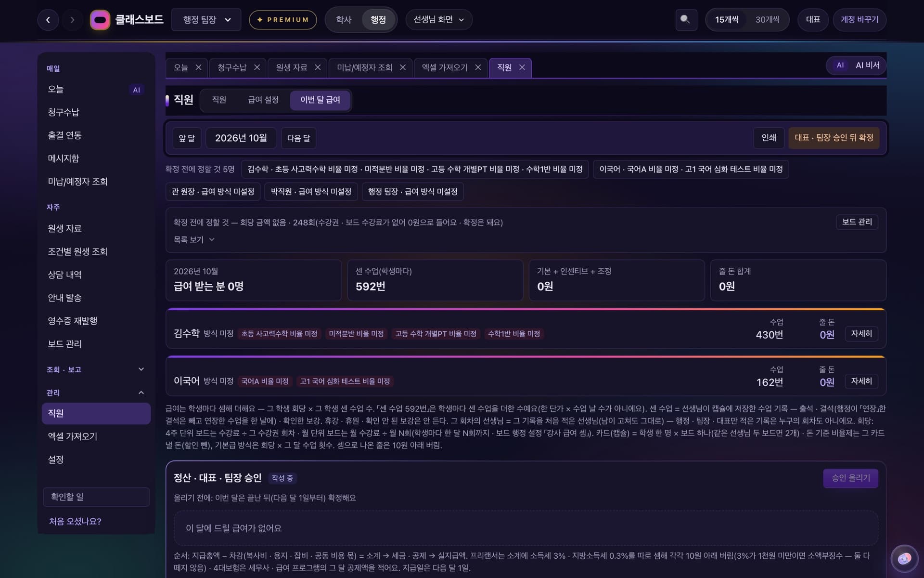
Task: Click the 승인 올리기 button
Action: [x=850, y=478]
